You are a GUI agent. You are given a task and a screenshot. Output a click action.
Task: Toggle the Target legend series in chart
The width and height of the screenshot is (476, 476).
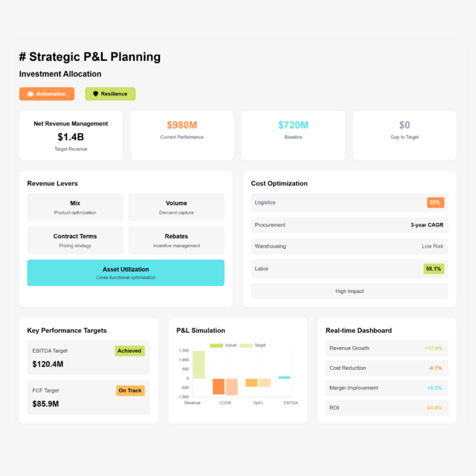point(253,345)
